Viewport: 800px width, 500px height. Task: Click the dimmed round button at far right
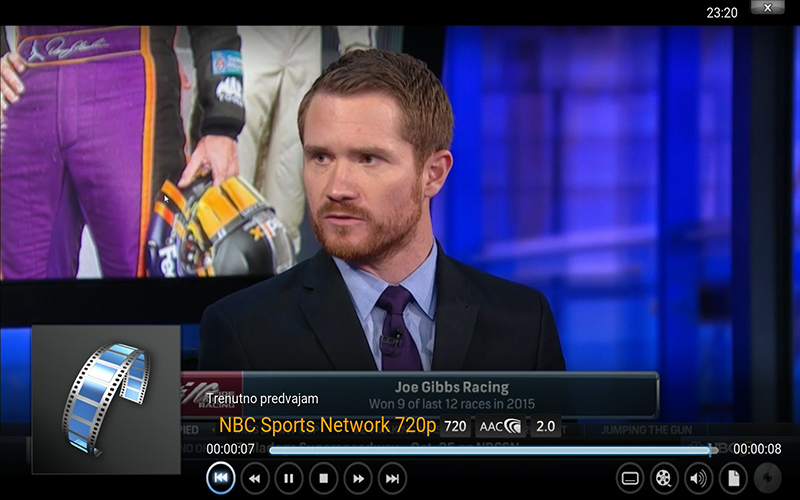click(767, 478)
